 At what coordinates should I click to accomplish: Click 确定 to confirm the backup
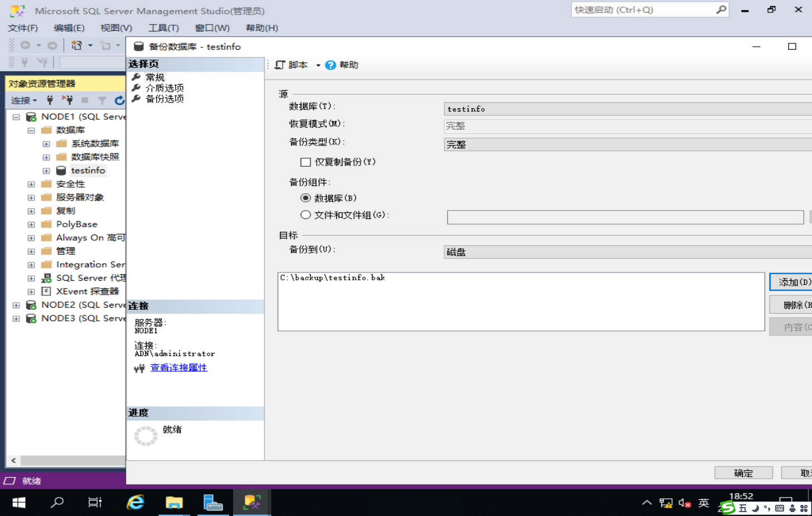[743, 473]
